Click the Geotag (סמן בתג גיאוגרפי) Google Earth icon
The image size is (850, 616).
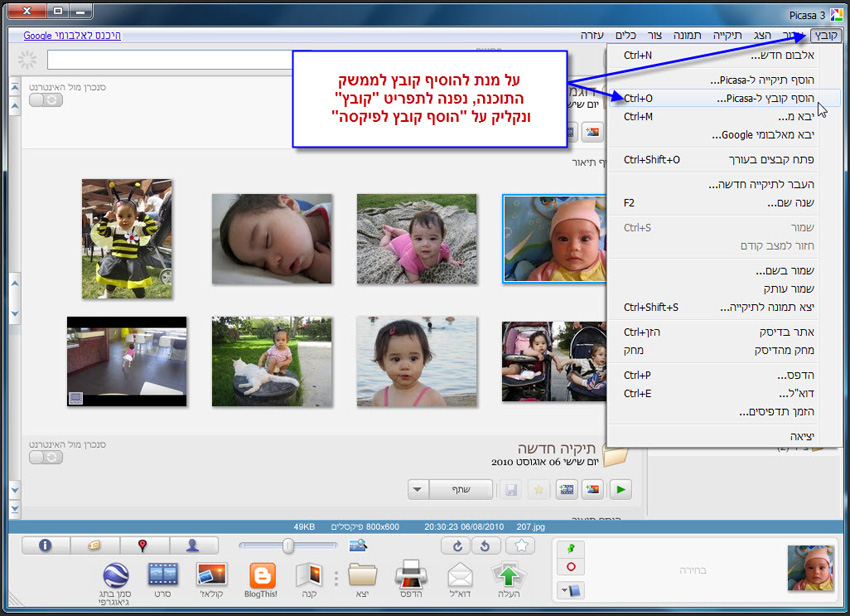coord(115,575)
